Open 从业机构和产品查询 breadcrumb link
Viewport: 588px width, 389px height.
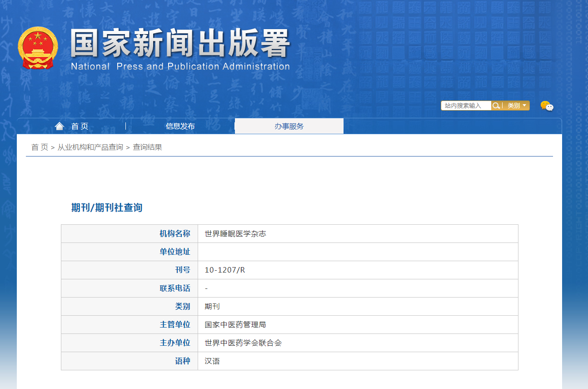[x=90, y=147]
